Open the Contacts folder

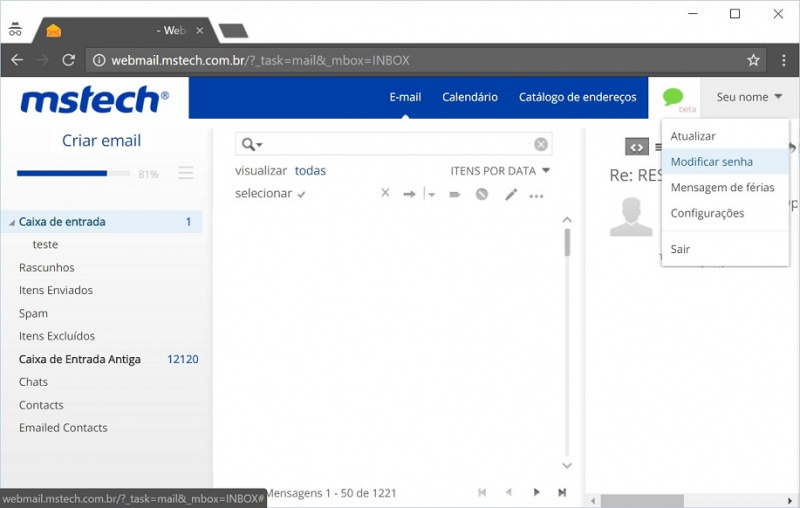(x=41, y=405)
